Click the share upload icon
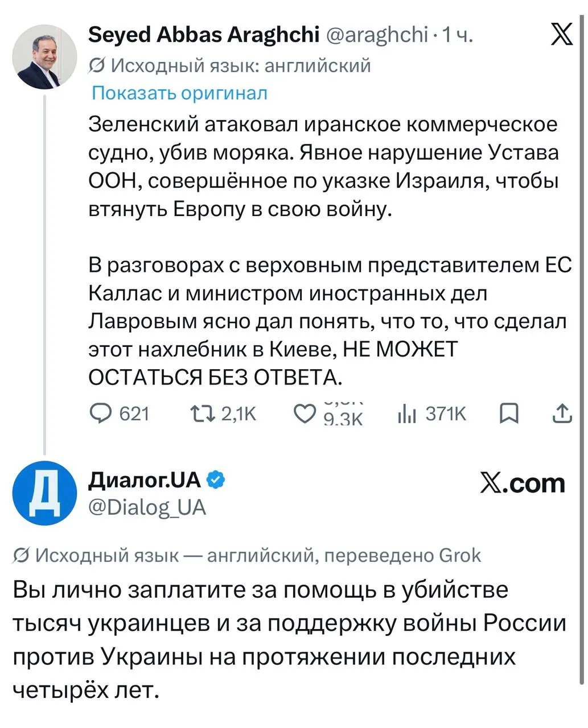588x728 pixels. pos(562,413)
